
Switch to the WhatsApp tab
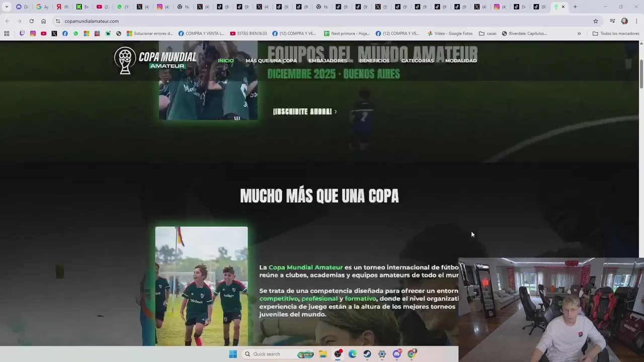[x=122, y=7]
